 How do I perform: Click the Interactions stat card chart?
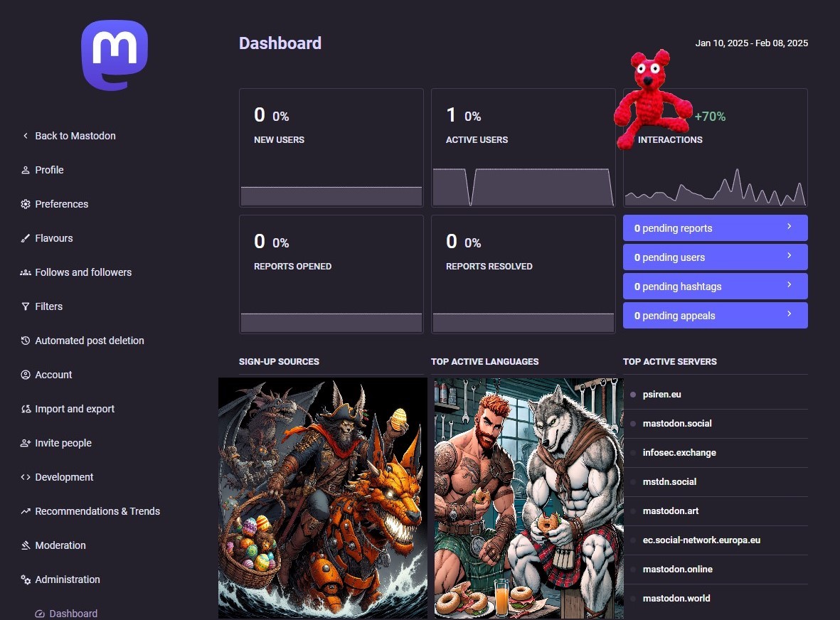click(716, 188)
